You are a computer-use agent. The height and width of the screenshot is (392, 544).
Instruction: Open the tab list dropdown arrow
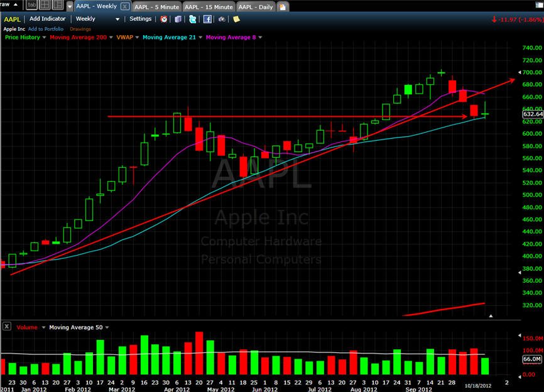click(x=70, y=6)
